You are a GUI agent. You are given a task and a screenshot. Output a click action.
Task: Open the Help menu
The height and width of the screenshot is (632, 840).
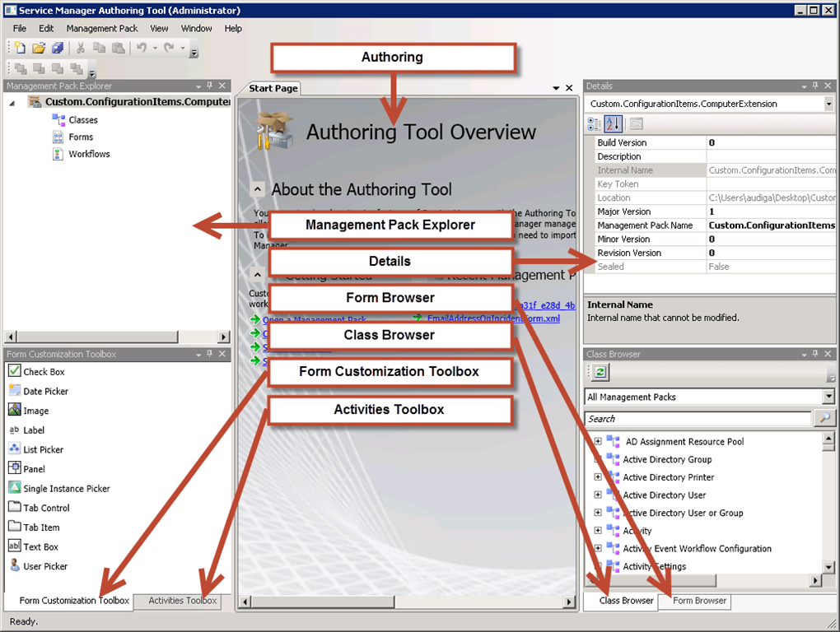(x=233, y=28)
